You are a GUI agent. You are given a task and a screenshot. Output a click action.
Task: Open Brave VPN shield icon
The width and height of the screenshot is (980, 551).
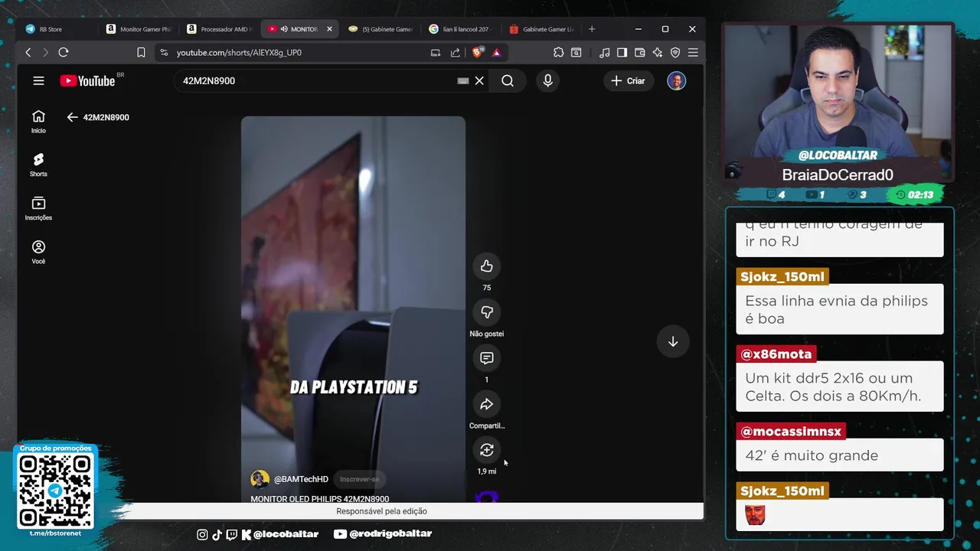coord(675,52)
